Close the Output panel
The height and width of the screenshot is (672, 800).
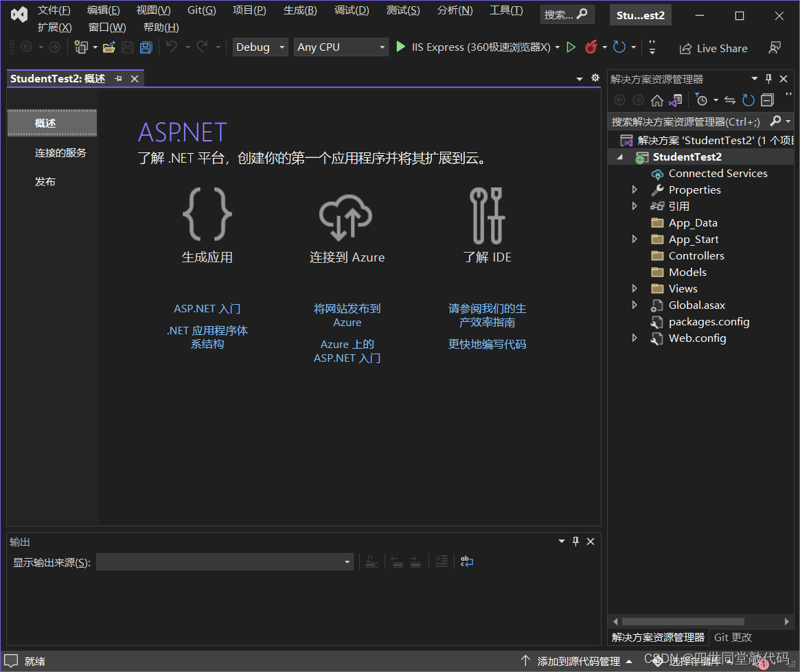click(x=591, y=542)
